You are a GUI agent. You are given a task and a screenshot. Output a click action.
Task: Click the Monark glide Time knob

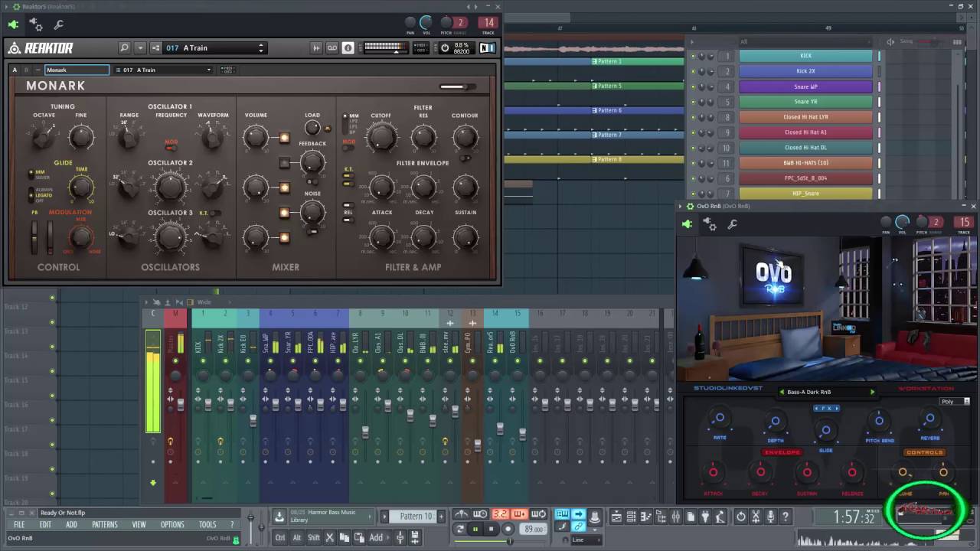tap(81, 187)
